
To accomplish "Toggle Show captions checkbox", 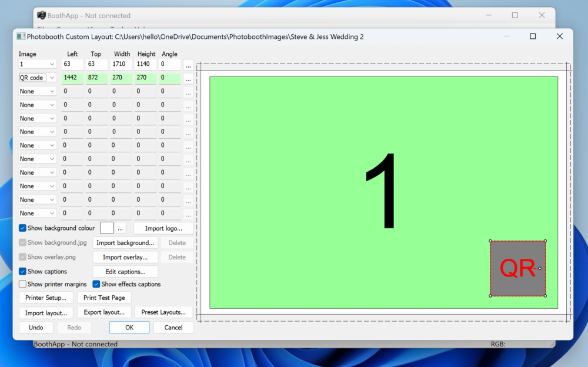I will click(22, 271).
